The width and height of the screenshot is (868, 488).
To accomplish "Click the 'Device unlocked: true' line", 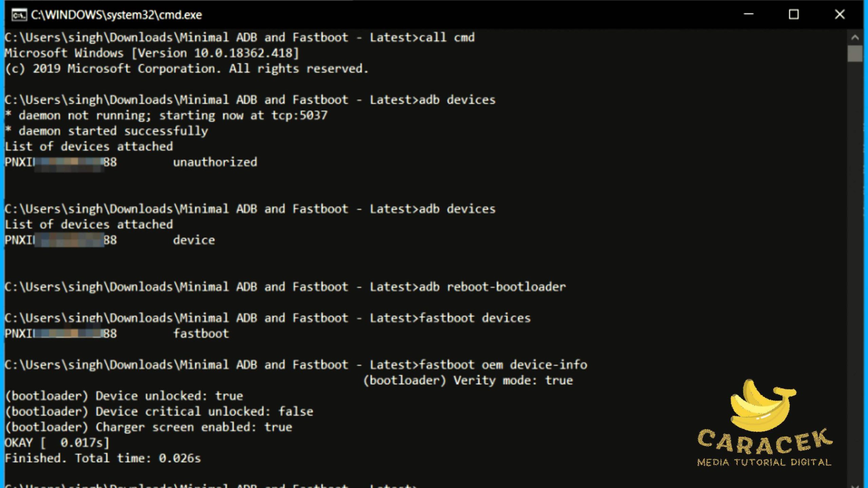I will tap(124, 396).
